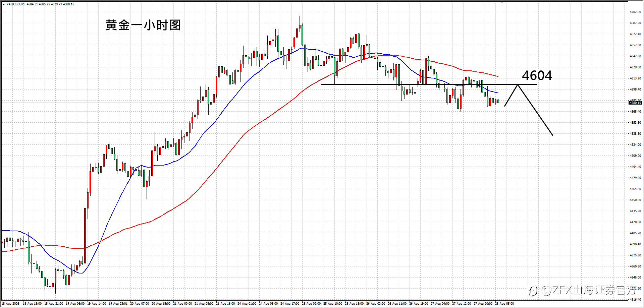The image size is (644, 308).
Task: Click the 19 Aug 06:00 time label
Action: (x=75, y=304)
